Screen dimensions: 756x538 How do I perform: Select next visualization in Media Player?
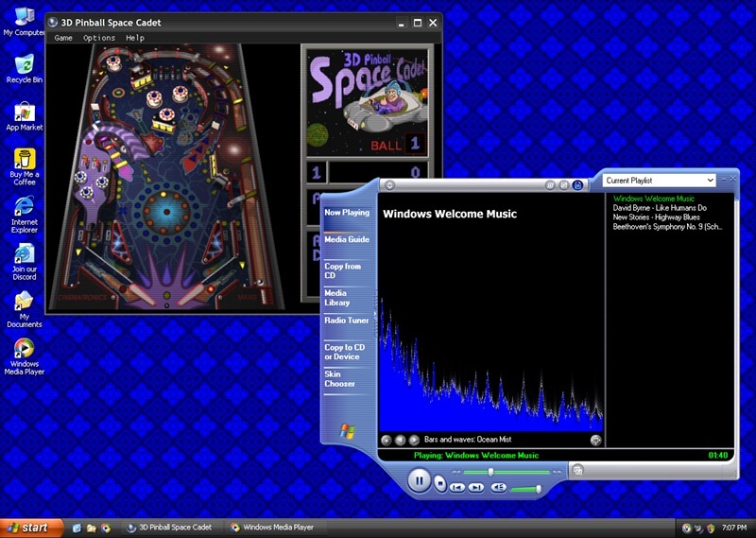414,440
